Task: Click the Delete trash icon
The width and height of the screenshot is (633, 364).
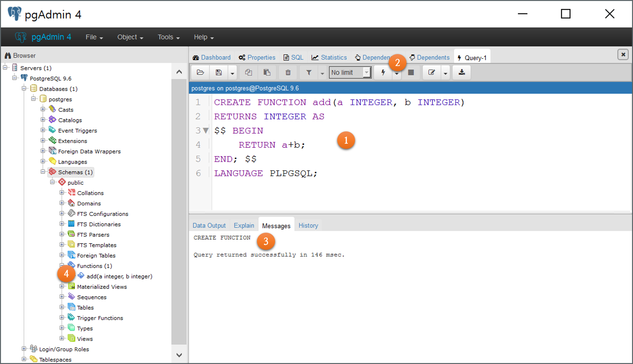Action: [288, 72]
